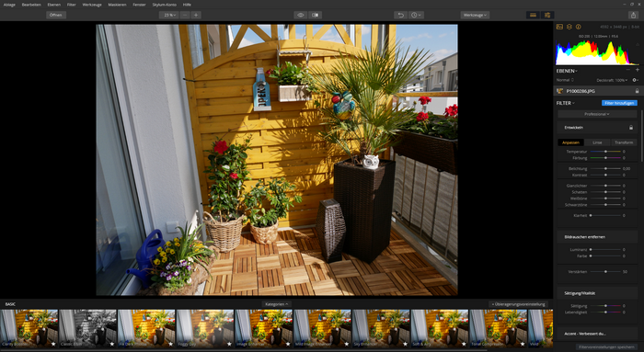This screenshot has height=352, width=644.
Task: Apply the Foggy Day preset thumbnail
Action: click(x=205, y=328)
